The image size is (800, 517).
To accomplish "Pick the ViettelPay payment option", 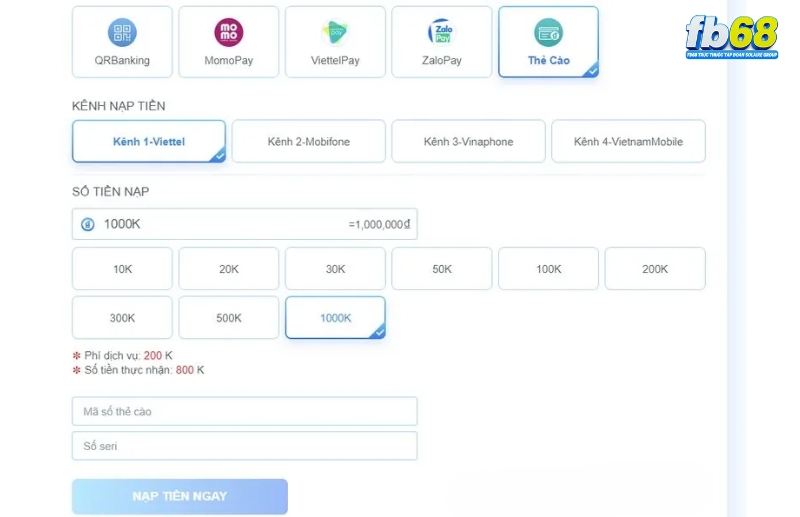I will tap(335, 42).
